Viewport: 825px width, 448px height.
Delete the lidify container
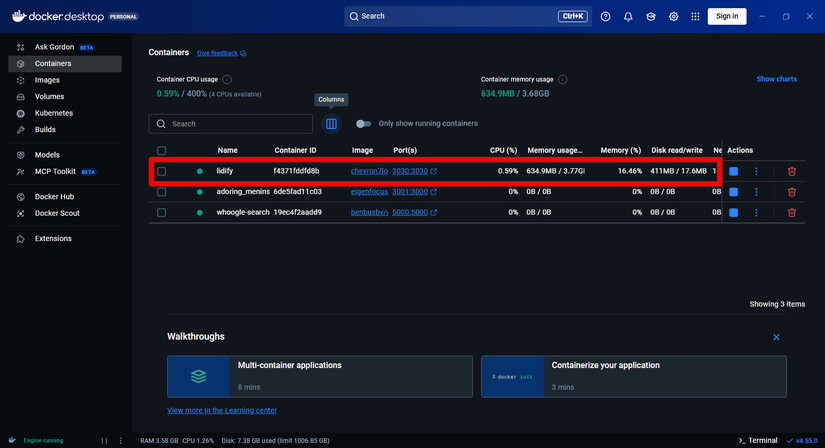point(792,171)
